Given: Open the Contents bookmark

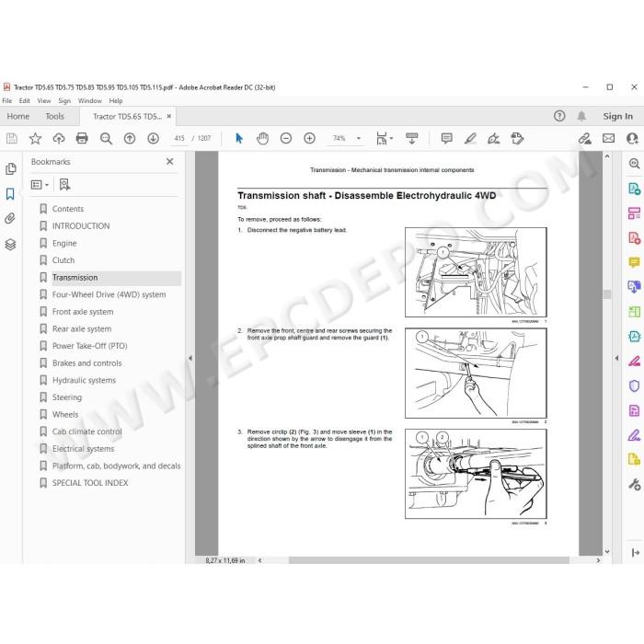Looking at the screenshot, I should click(x=68, y=209).
